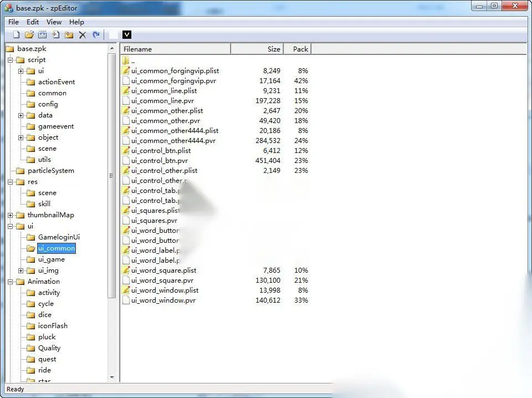Click the add file toolbar icon
Image resolution: width=532 pixels, height=398 pixels.
pos(55,34)
